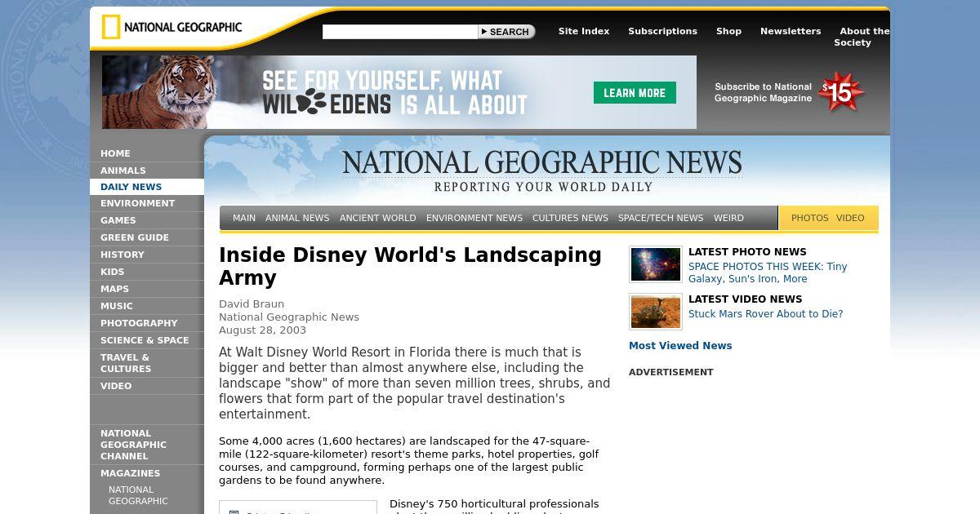This screenshot has height=514, width=980.
Task: Open Space Photos This Week link
Action: pos(768,273)
